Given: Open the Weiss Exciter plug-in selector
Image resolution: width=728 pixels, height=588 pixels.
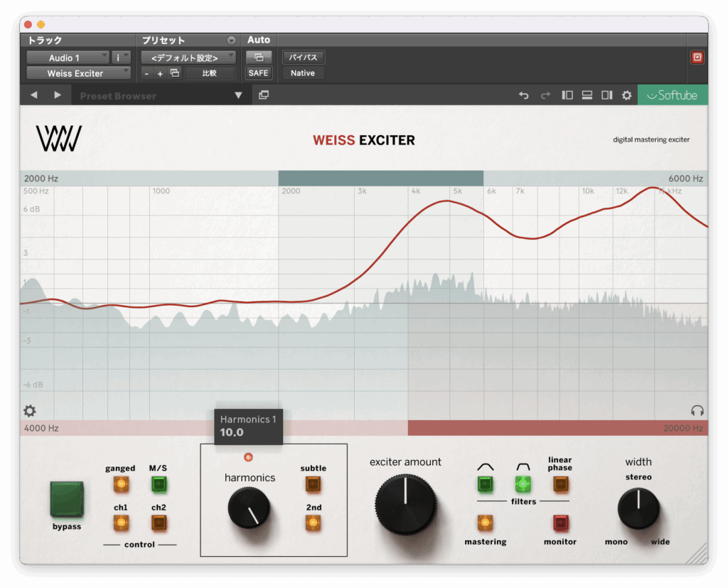Looking at the screenshot, I should (78, 73).
